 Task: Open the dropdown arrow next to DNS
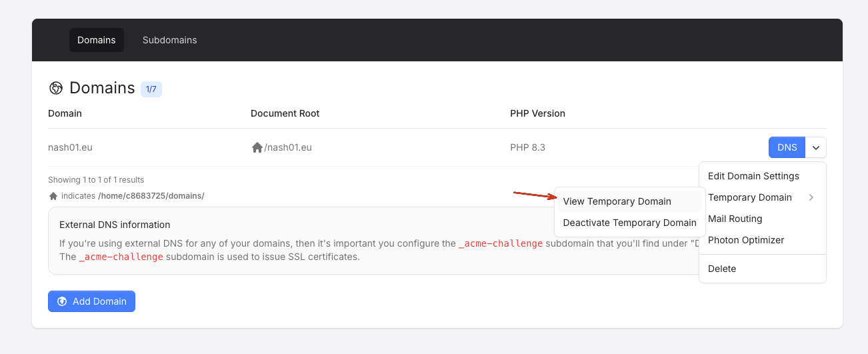pos(816,147)
